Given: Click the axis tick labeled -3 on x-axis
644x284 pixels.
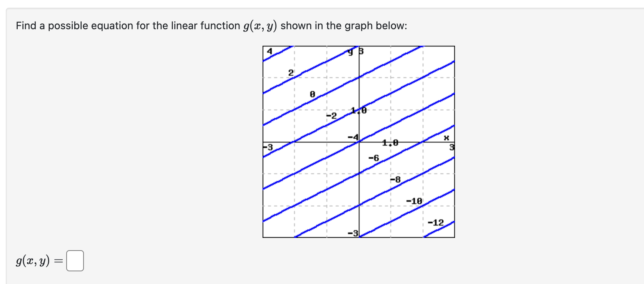Looking at the screenshot, I should coord(268,147).
